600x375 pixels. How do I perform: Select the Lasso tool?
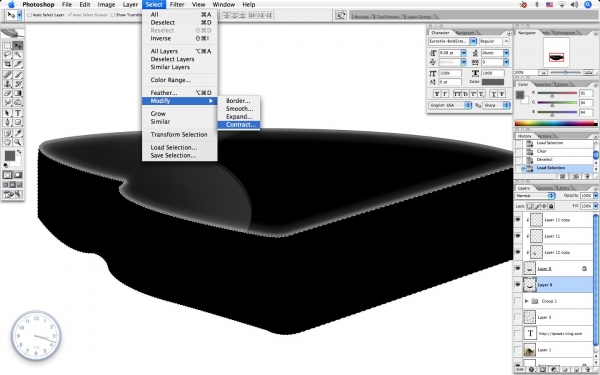tap(7, 55)
